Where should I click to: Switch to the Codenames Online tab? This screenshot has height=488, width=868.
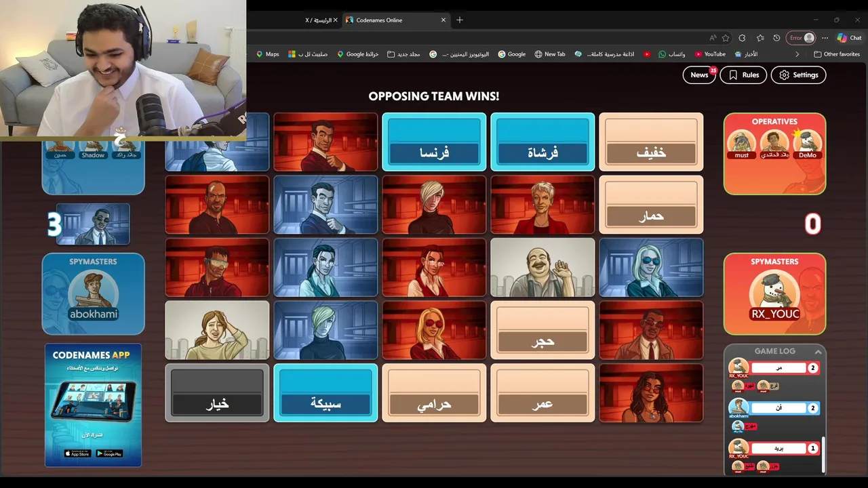tap(396, 20)
